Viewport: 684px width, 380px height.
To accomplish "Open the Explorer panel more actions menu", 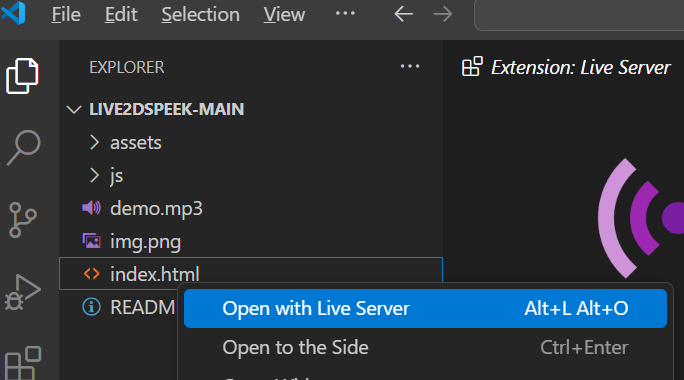I will point(410,67).
